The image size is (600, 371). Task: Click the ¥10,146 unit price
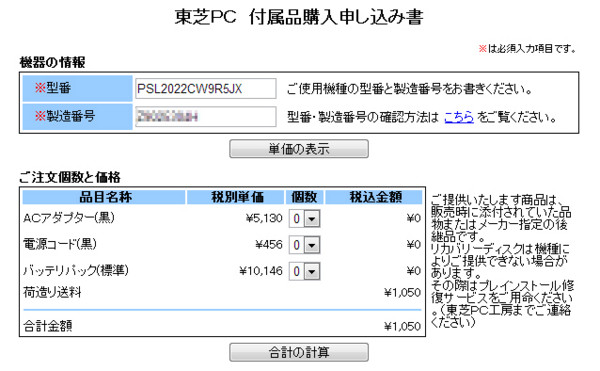pyautogui.click(x=261, y=271)
